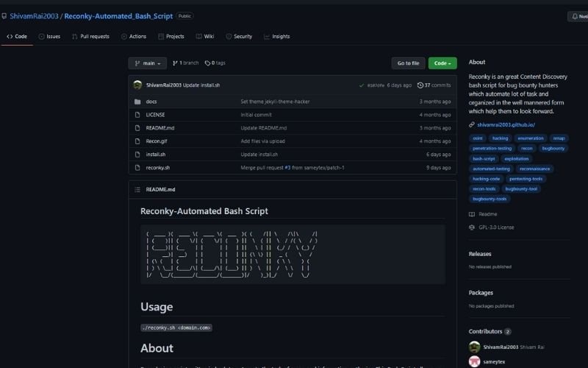The image size is (588, 368).
Task: Open the docs folder
Action: click(x=151, y=102)
